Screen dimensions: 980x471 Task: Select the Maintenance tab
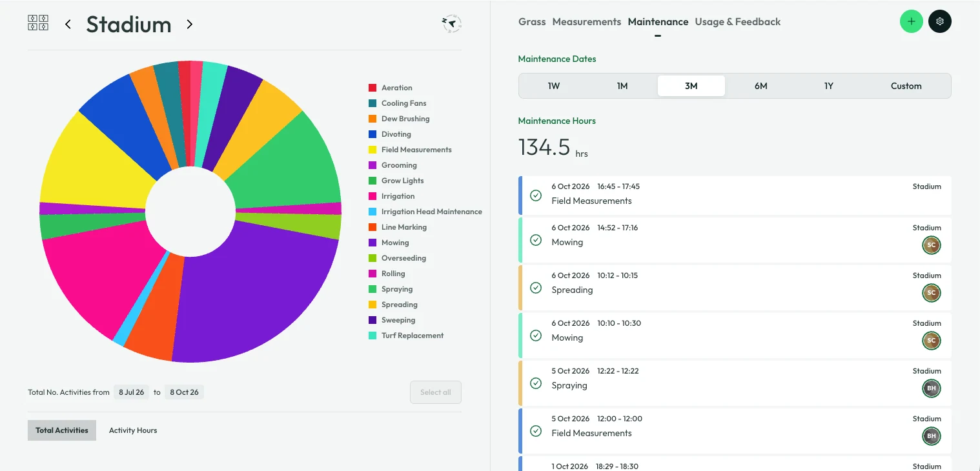(x=658, y=22)
